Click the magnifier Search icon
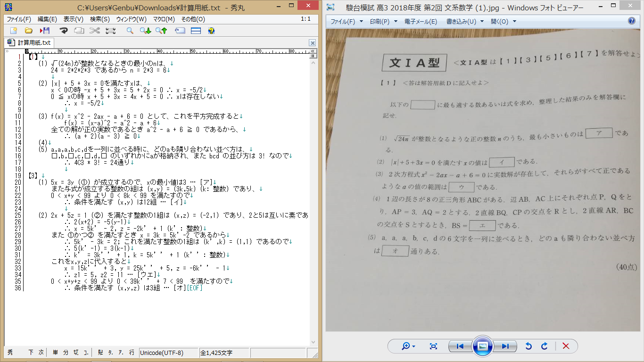 pos(130,31)
